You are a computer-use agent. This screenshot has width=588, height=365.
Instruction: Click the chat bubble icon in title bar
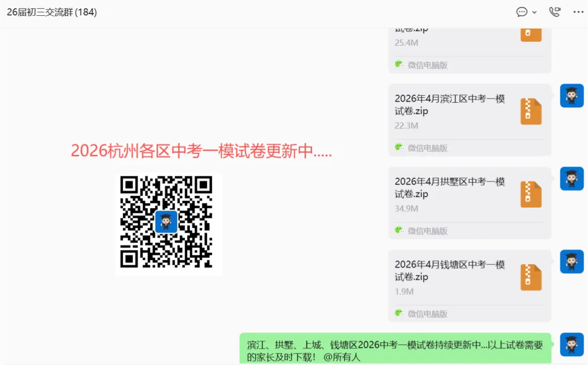(522, 11)
